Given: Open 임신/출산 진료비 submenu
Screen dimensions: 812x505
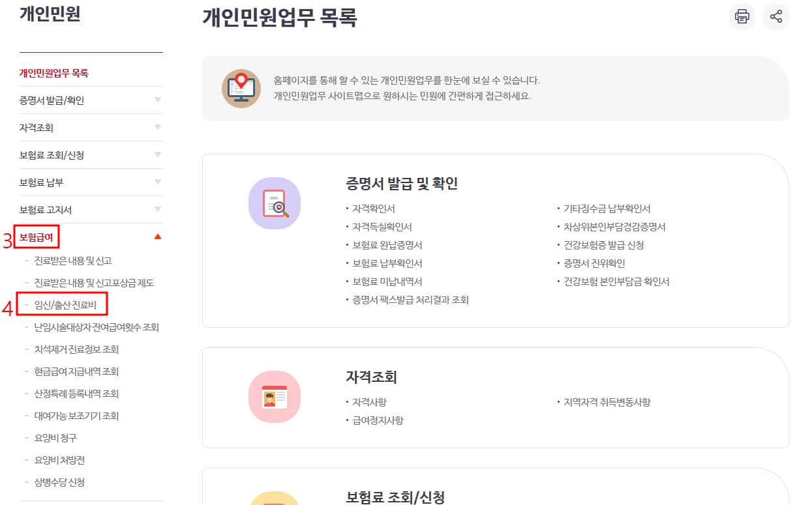Looking at the screenshot, I should tap(65, 305).
